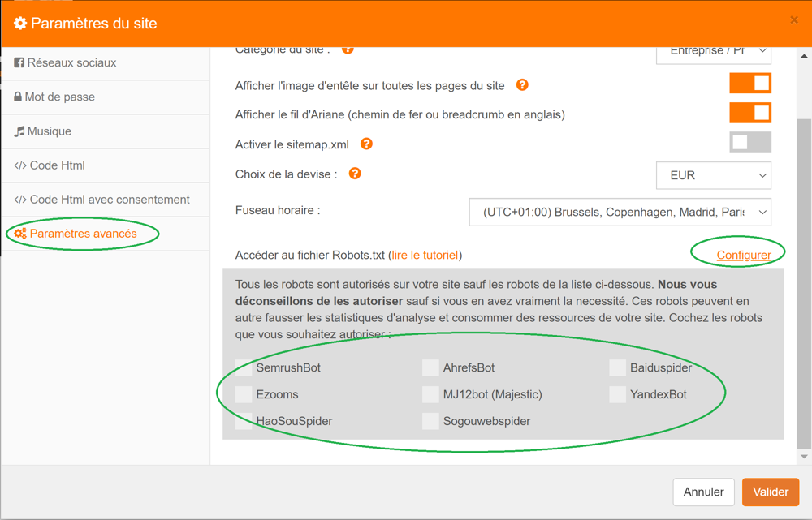Click the gear icon in Paramètres du site header
812x520 pixels.
point(20,24)
